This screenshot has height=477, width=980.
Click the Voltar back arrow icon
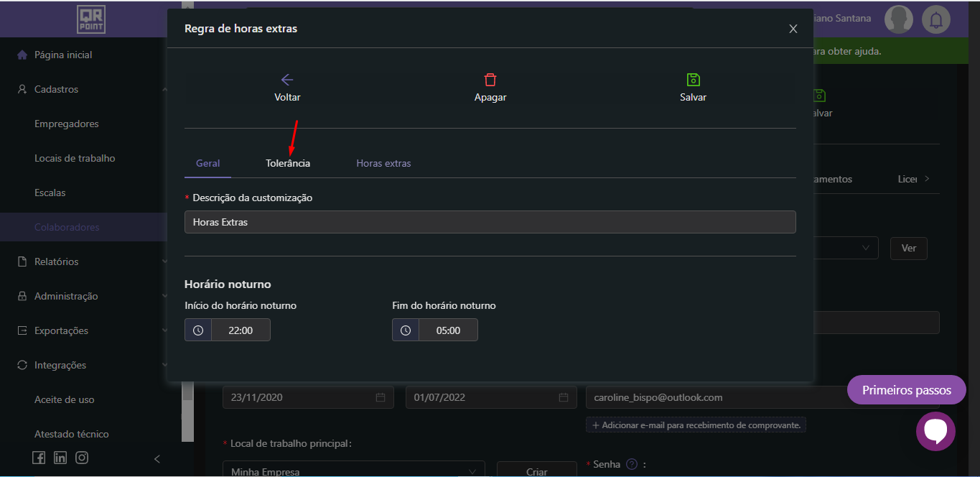(x=287, y=80)
